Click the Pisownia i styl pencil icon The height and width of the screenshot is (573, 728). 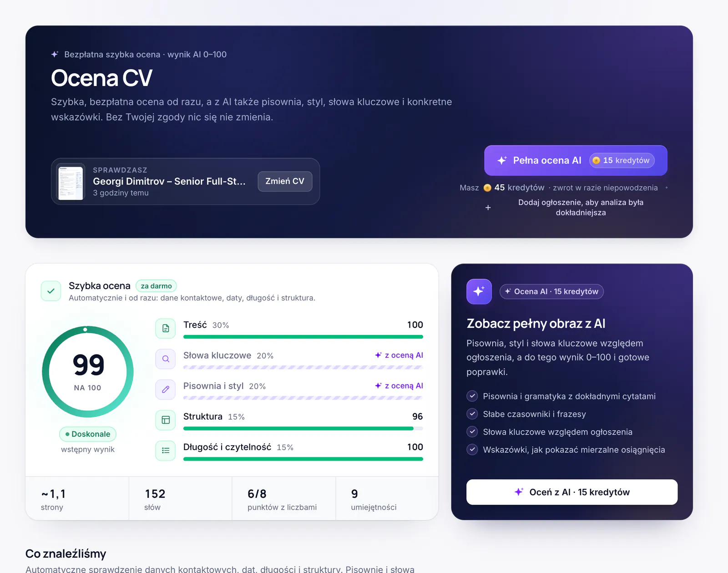166,389
